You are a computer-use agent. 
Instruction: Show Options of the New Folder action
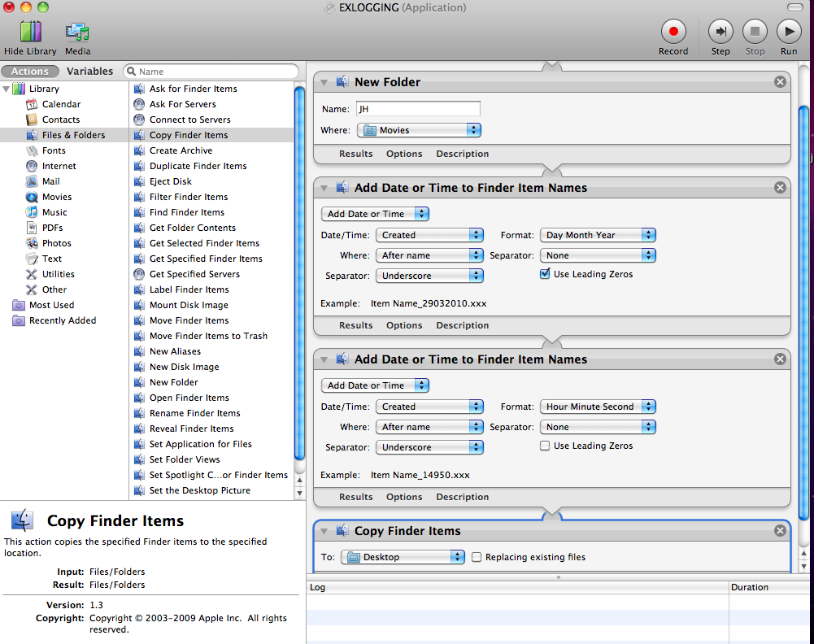[404, 154]
